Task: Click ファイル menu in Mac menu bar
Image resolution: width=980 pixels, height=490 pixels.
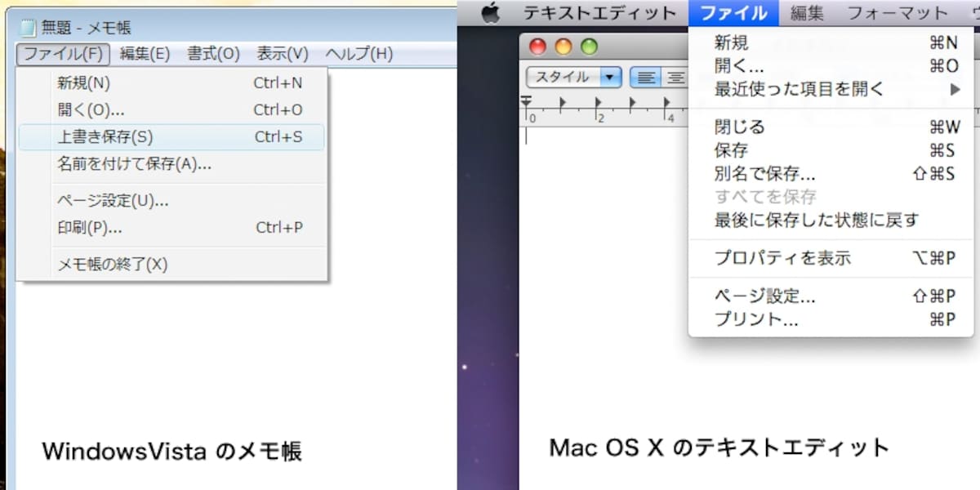Action: coord(733,12)
